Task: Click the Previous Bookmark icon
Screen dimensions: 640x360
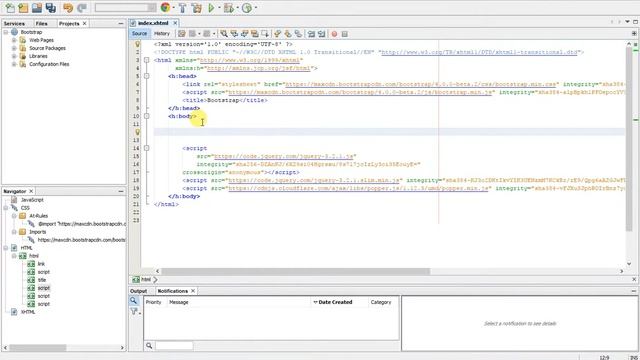Action: point(278,34)
